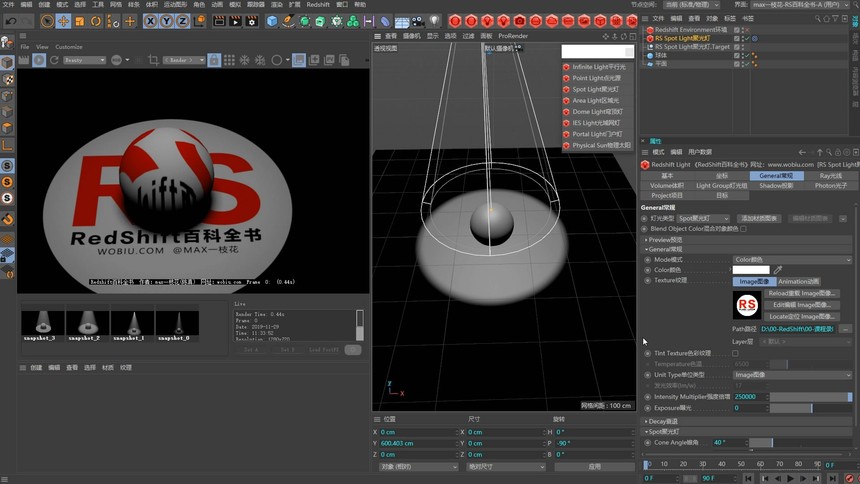Toggle the RenderView lock icon
The image size is (860, 484).
214,60
